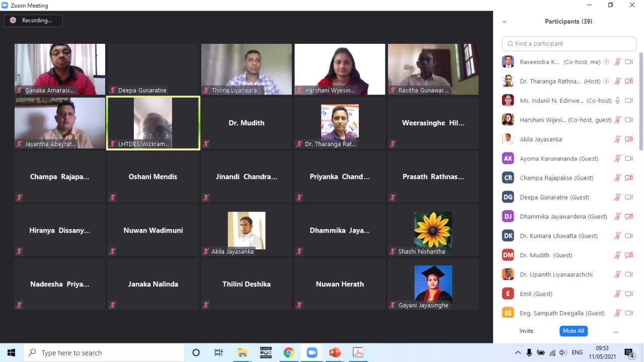Viewport: 644px width, 362px height.
Task: Click the Participants (39) panel title
Action: tap(569, 22)
